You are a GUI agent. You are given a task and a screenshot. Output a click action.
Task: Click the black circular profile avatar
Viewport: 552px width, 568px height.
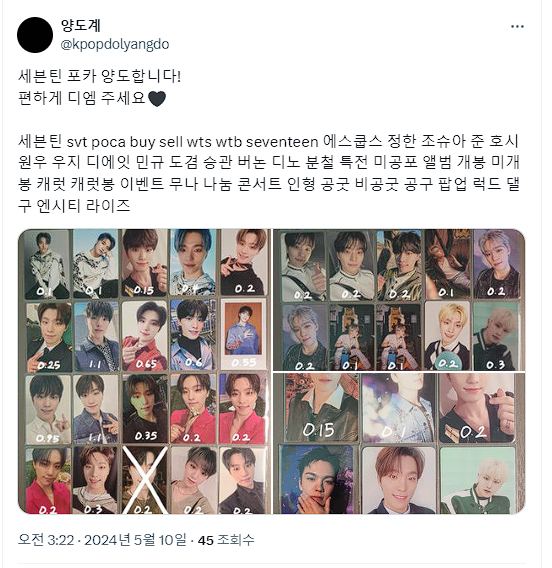point(35,35)
